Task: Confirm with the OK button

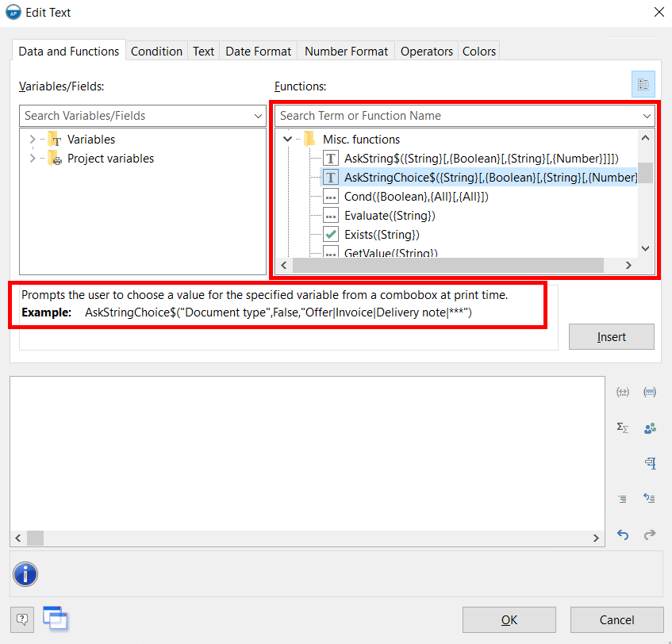Action: [509, 619]
